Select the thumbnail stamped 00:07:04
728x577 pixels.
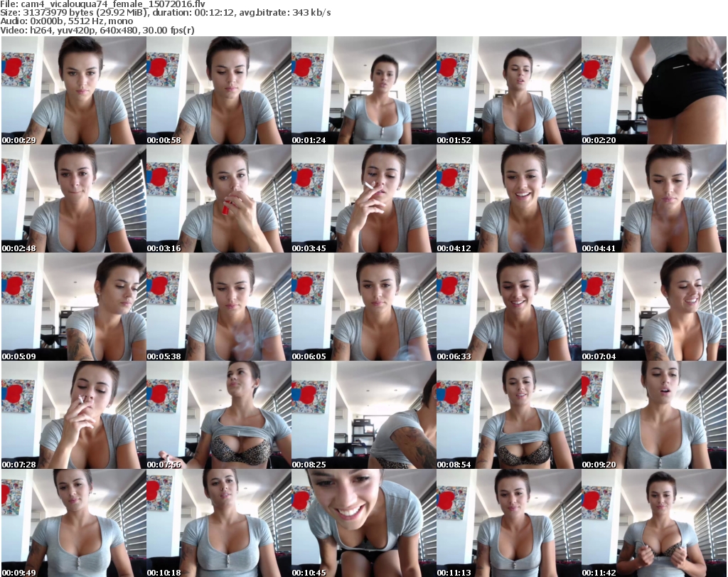pos(654,307)
